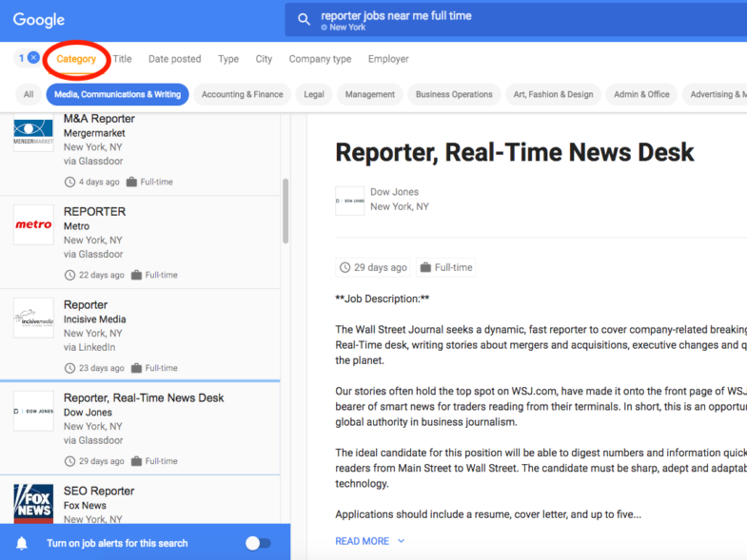Expand description with READ MORE
This screenshot has width=747, height=560.
[369, 541]
